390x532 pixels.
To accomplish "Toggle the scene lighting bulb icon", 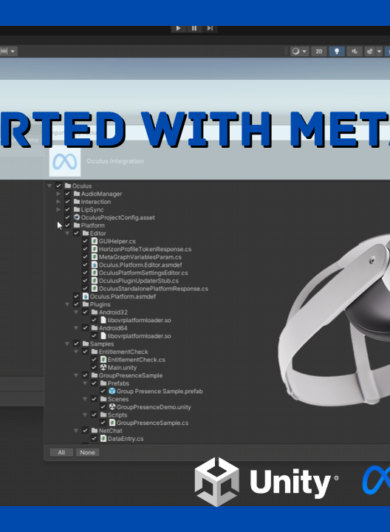I will click(x=337, y=51).
